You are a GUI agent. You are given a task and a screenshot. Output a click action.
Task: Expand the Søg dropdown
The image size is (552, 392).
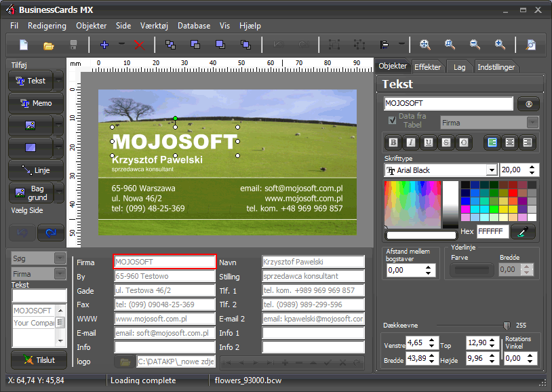[60, 258]
